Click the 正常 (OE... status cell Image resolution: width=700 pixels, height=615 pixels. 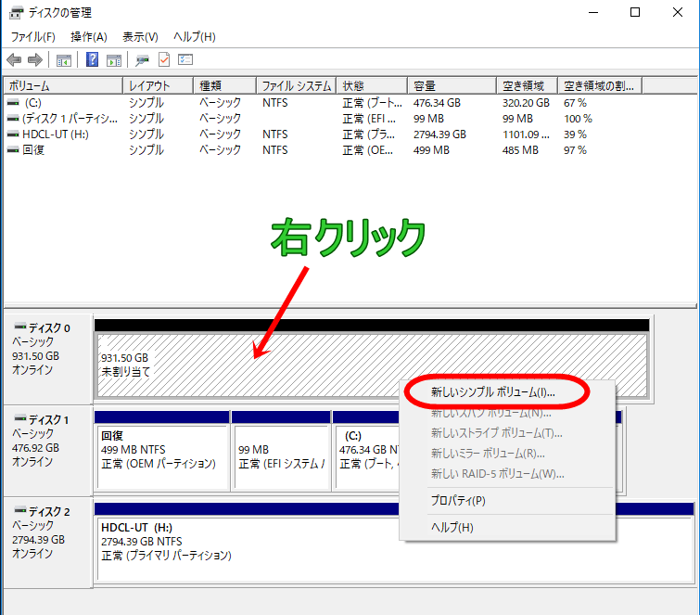[367, 149]
